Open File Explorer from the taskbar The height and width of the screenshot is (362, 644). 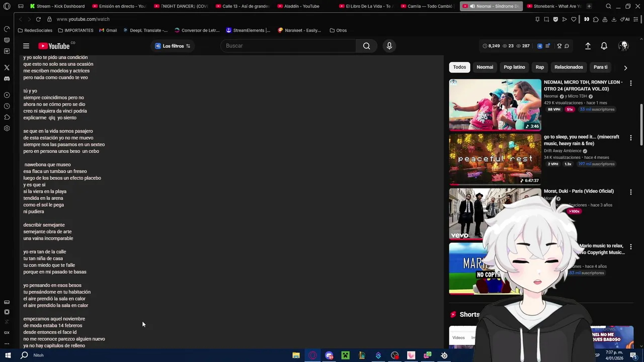(296, 355)
